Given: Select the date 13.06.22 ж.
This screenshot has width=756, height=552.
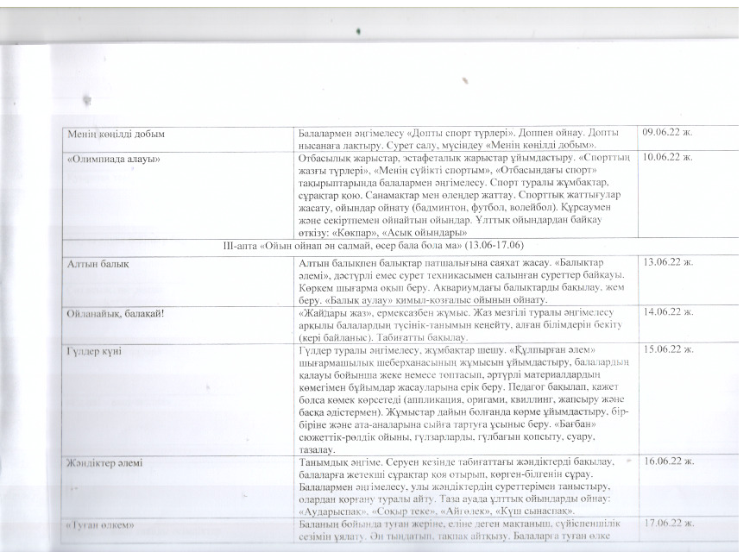Looking at the screenshot, I should click(x=668, y=261).
